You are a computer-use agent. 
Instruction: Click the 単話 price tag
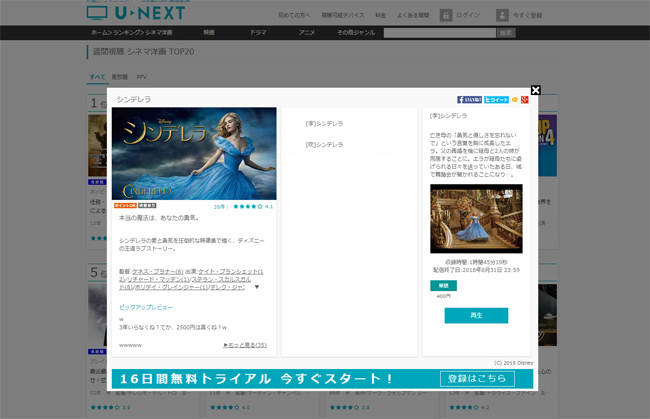point(444,286)
